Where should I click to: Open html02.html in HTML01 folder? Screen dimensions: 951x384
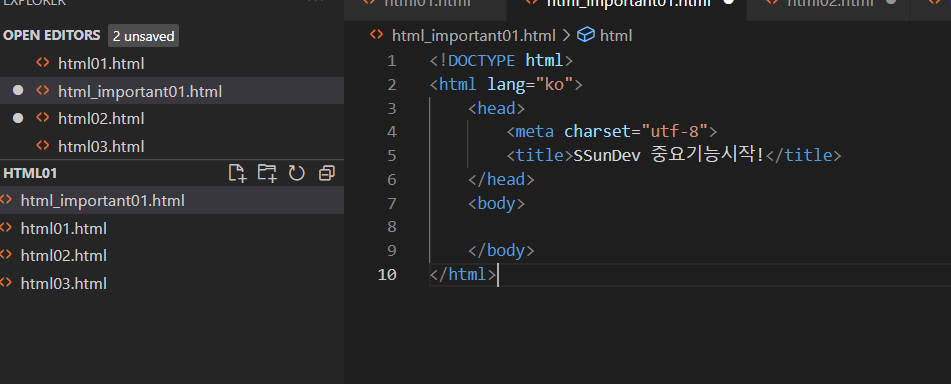click(x=172, y=255)
